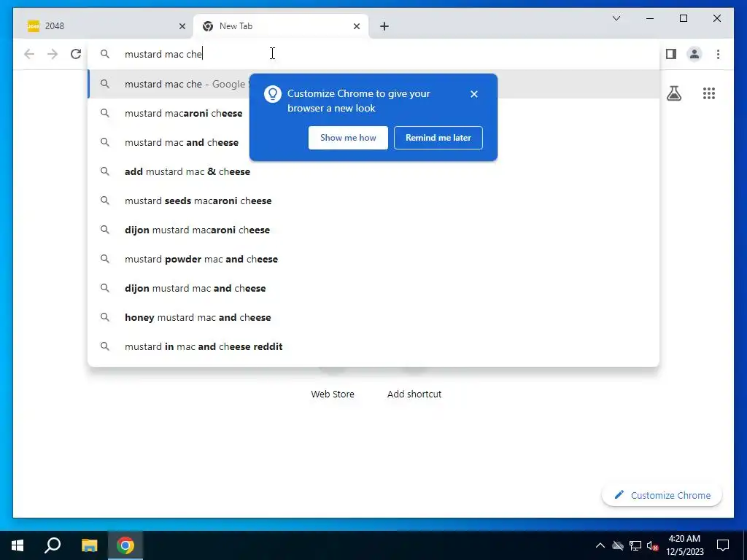
Task: Choose suggestion 'dijon mustard mac and cheese'
Action: pos(373,288)
